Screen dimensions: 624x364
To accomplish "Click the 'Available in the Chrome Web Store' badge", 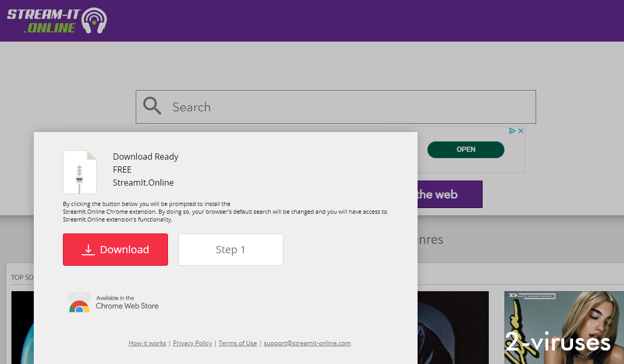I will pos(114,302).
